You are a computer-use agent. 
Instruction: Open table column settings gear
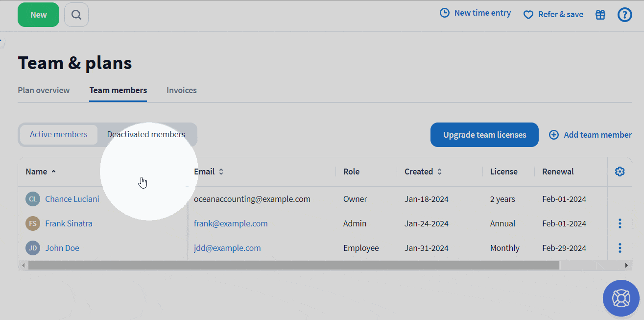[x=620, y=172]
